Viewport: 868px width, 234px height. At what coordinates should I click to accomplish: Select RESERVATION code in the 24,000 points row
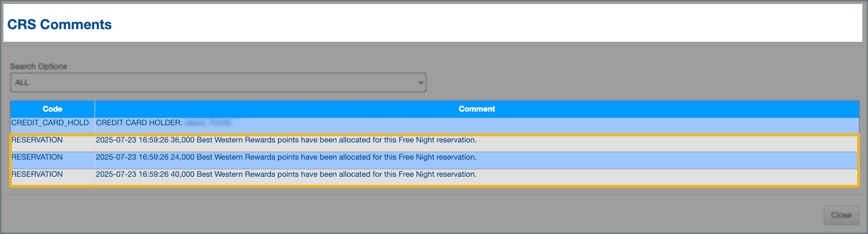click(x=37, y=157)
